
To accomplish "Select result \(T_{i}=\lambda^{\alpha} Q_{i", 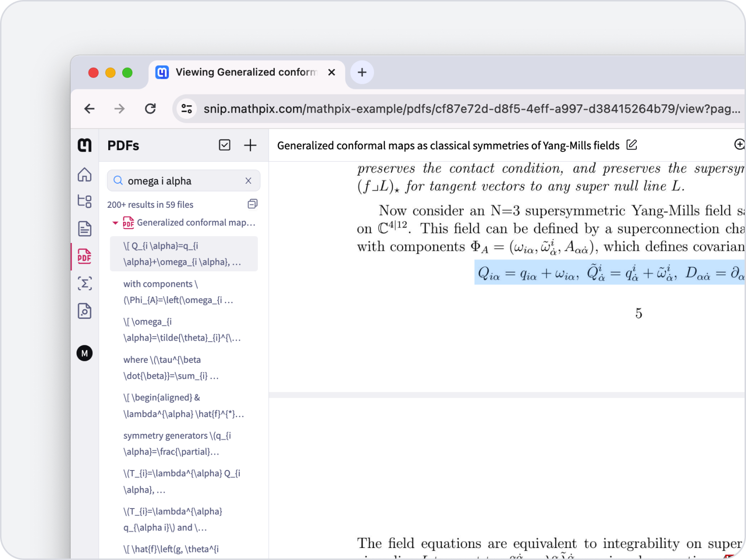I will coord(184,482).
